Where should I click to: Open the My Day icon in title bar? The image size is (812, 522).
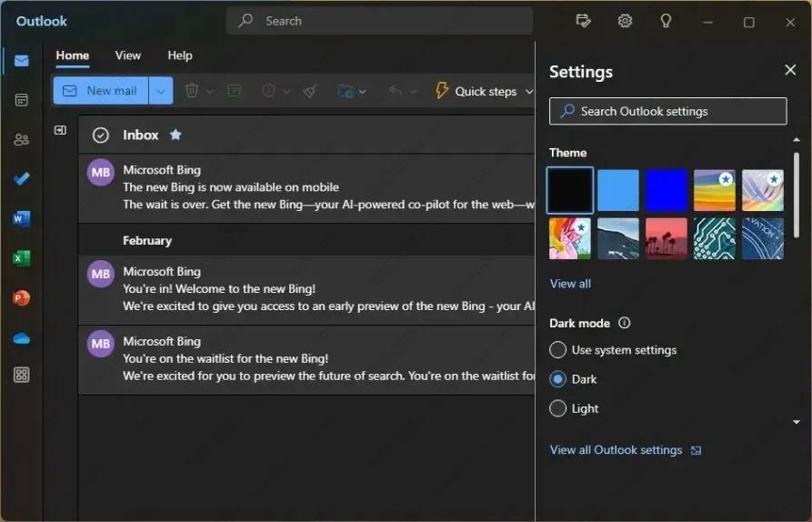(583, 21)
